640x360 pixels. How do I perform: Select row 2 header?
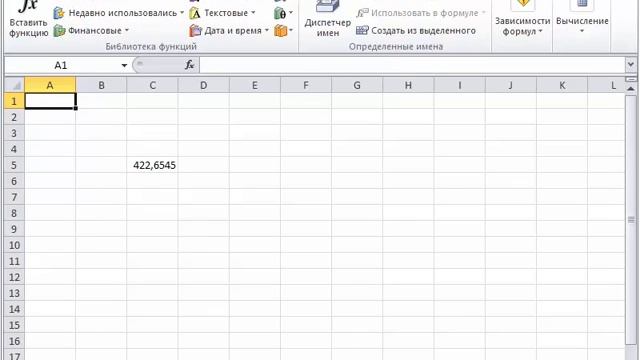coord(14,117)
